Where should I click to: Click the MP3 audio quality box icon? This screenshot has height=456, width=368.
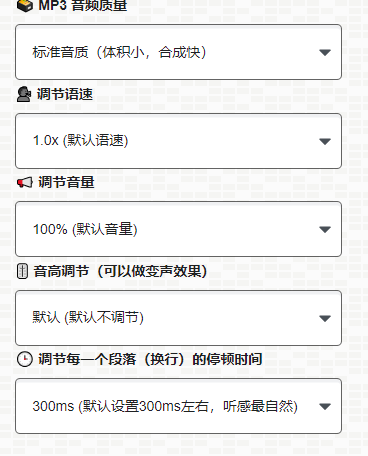click(25, 5)
